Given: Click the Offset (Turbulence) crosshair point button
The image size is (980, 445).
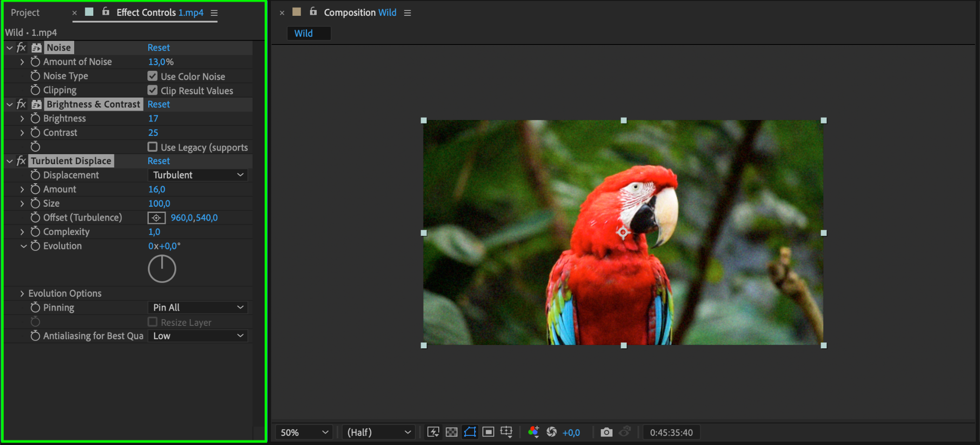Looking at the screenshot, I should (156, 218).
